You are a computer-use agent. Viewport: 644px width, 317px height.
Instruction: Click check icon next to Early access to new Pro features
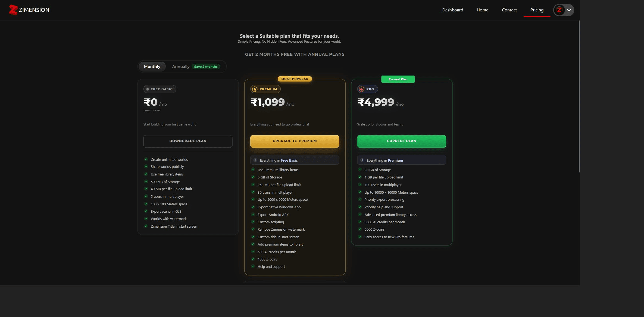359,237
